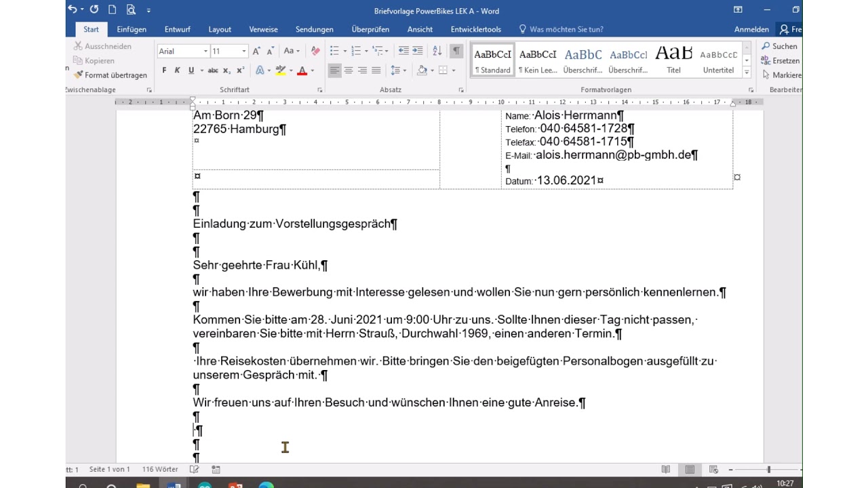The width and height of the screenshot is (868, 488).
Task: Align text left
Action: 334,70
